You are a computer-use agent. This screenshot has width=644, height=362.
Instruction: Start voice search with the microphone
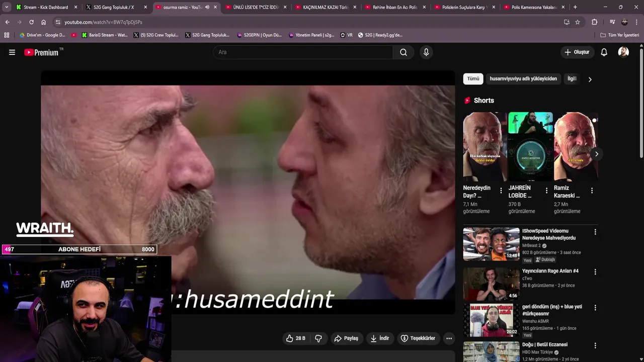(x=426, y=52)
